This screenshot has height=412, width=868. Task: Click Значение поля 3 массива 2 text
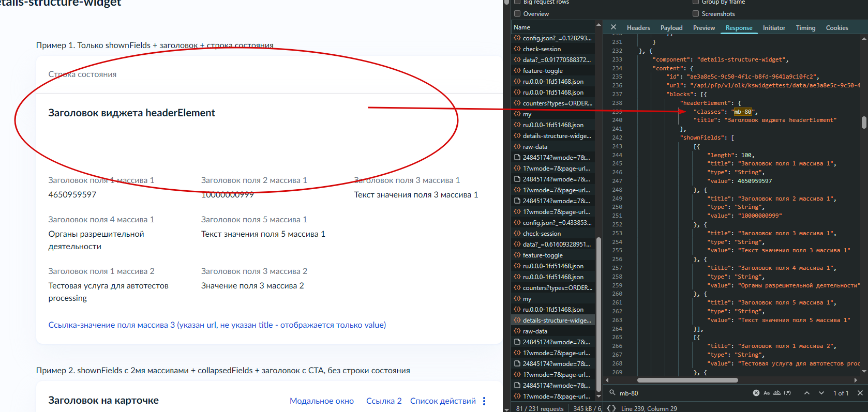pyautogui.click(x=252, y=286)
